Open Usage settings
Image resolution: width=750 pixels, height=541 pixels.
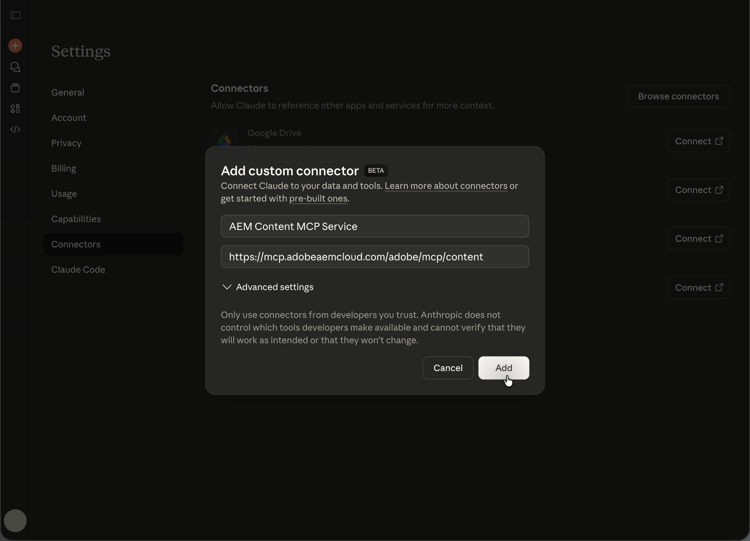64,194
